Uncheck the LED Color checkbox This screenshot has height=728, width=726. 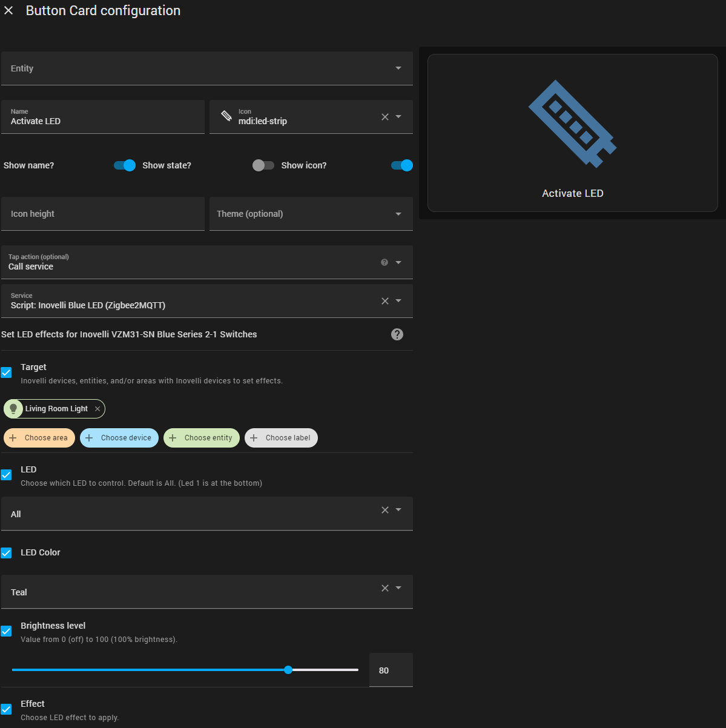tap(7, 553)
